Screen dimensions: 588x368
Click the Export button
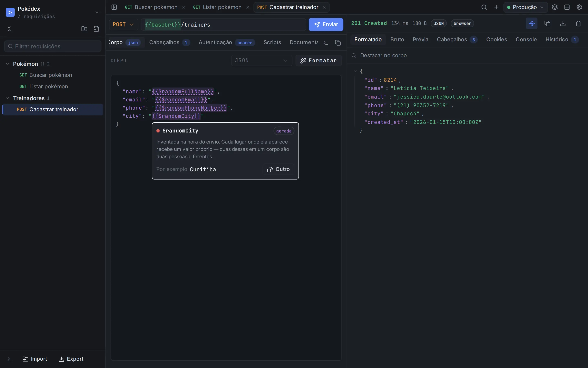point(71,359)
